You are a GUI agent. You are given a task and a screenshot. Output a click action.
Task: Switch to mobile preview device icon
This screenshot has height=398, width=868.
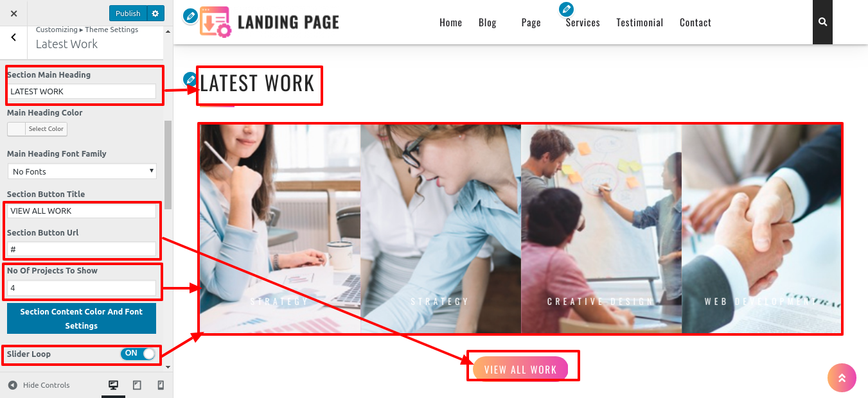pyautogui.click(x=161, y=385)
